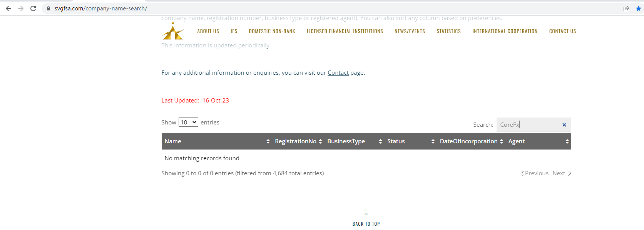The width and height of the screenshot is (644, 230).
Task: Click BACK TO TOP link
Action: 366,224
